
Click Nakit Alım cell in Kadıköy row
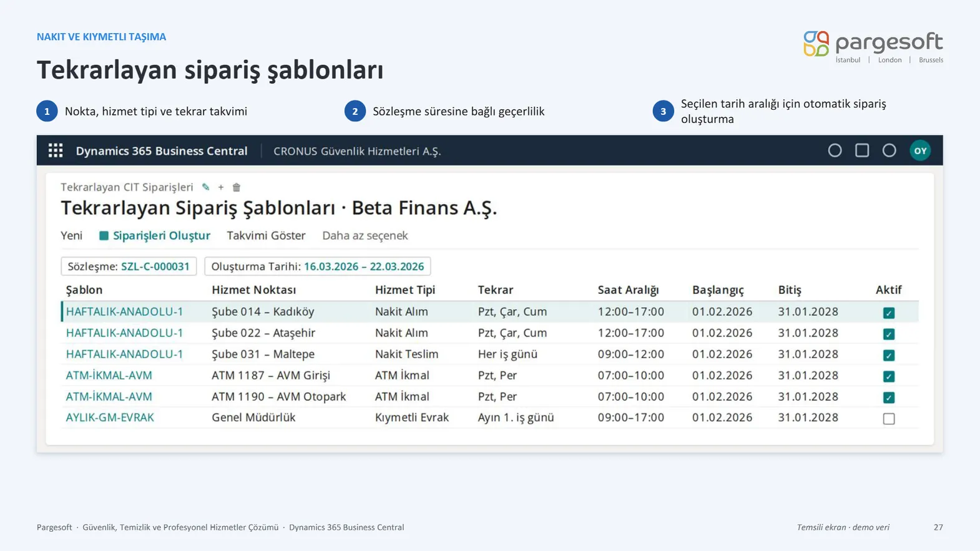[x=401, y=311]
